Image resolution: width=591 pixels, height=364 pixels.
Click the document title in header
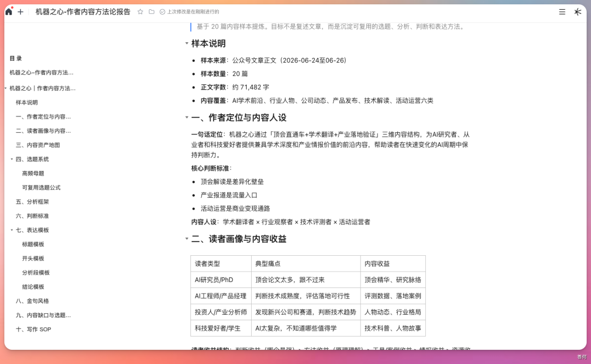click(83, 11)
